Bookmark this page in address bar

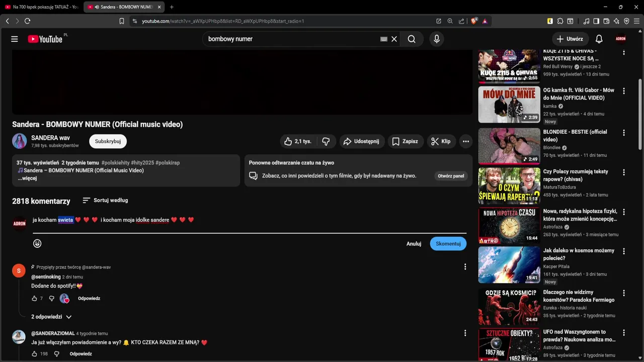pos(122,21)
